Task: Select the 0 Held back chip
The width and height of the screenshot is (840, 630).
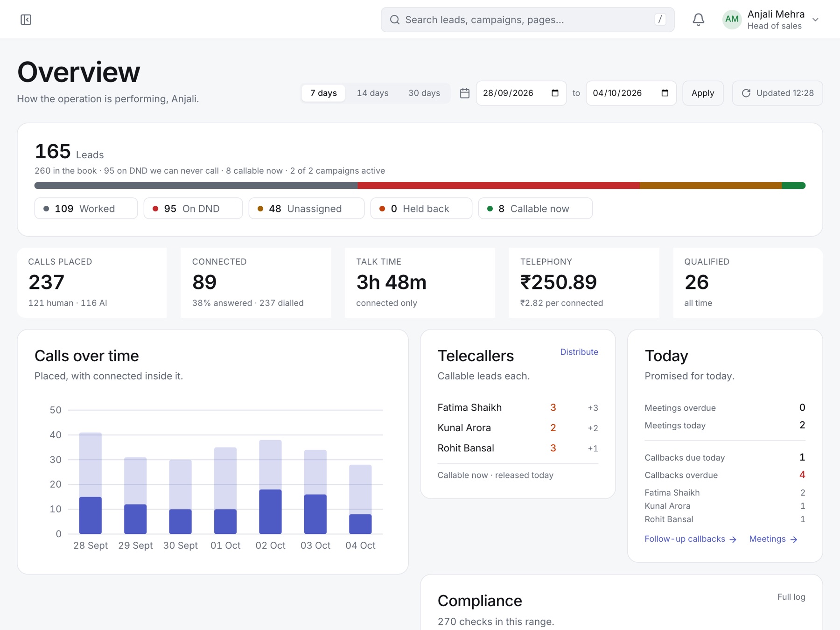Action: (421, 209)
